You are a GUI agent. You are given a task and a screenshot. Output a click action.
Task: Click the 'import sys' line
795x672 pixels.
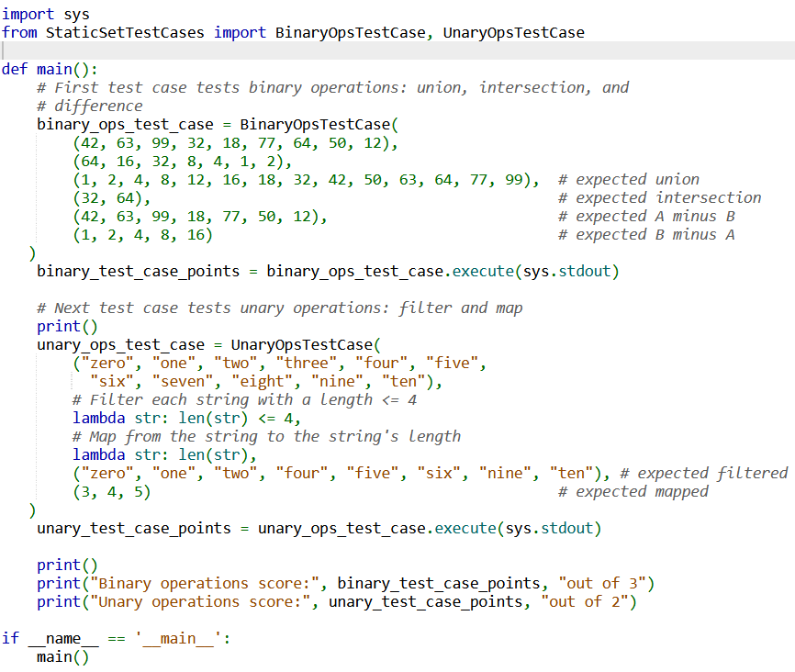tap(45, 14)
